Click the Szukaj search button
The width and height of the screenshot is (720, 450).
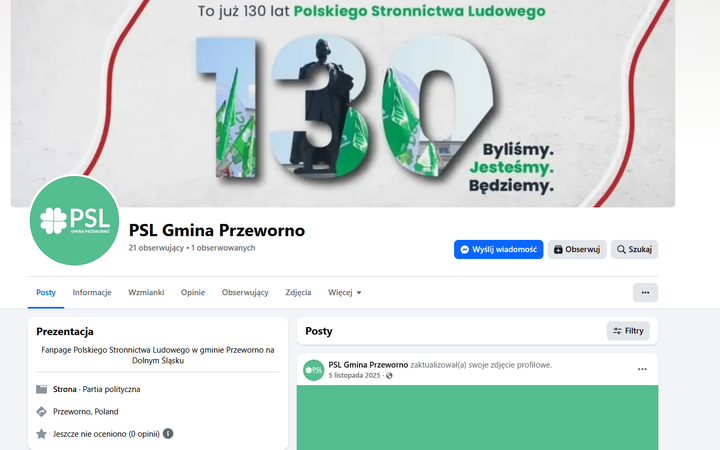(x=635, y=249)
